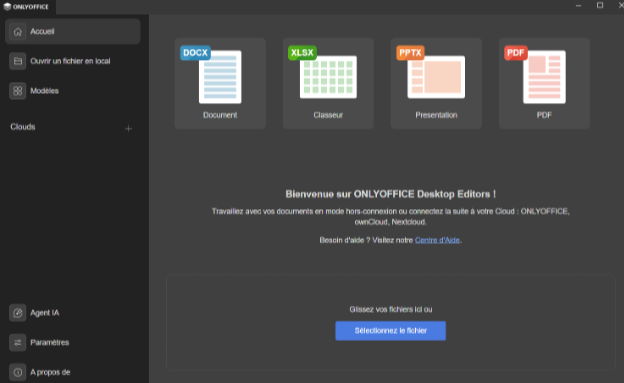Image resolution: width=624 pixels, height=383 pixels.
Task: Click the house icon beside Accueil
Action: click(18, 31)
